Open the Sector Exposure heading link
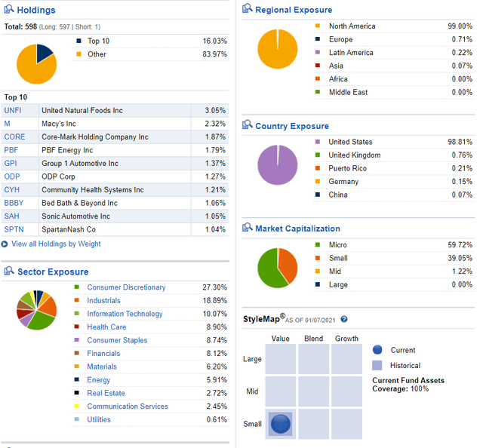 click(x=53, y=272)
